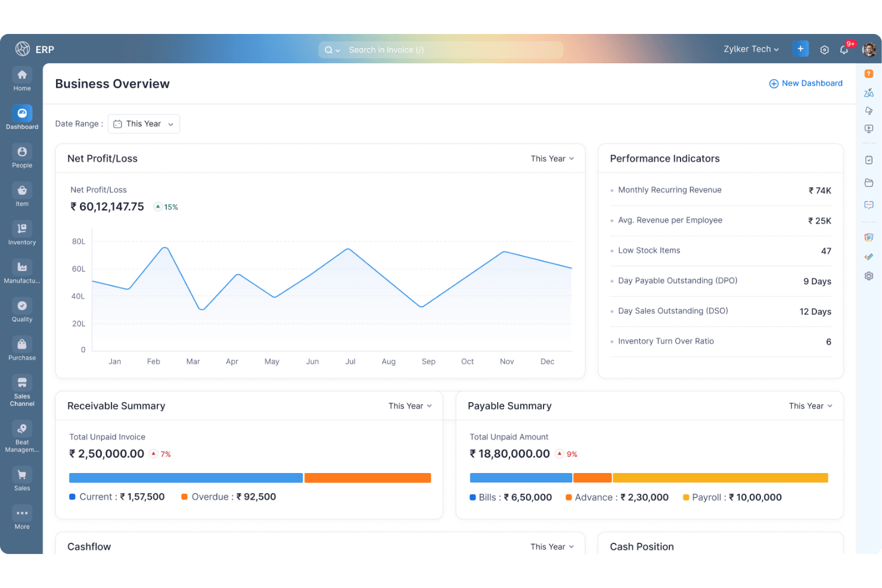Click the New Dashboard link

tap(806, 83)
